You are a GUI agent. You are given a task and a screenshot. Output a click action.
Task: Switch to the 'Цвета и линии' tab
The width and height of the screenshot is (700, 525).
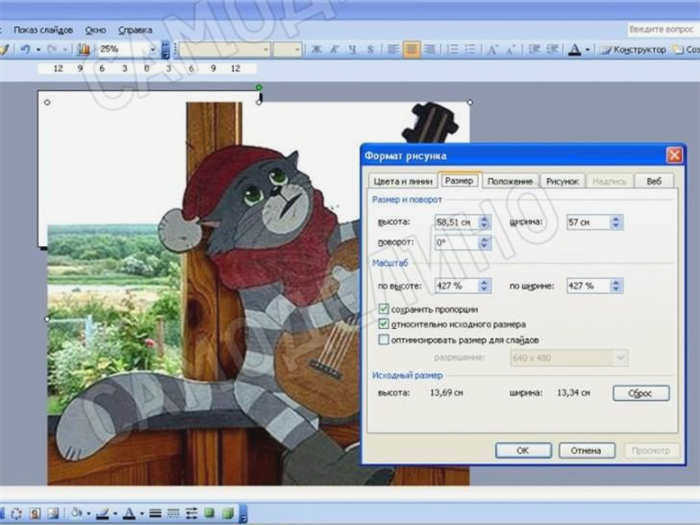coord(403,181)
